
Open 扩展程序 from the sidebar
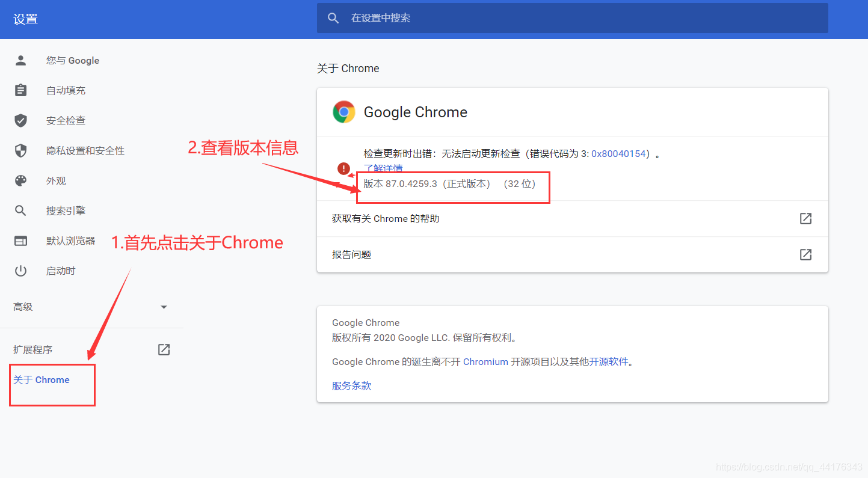pos(91,349)
